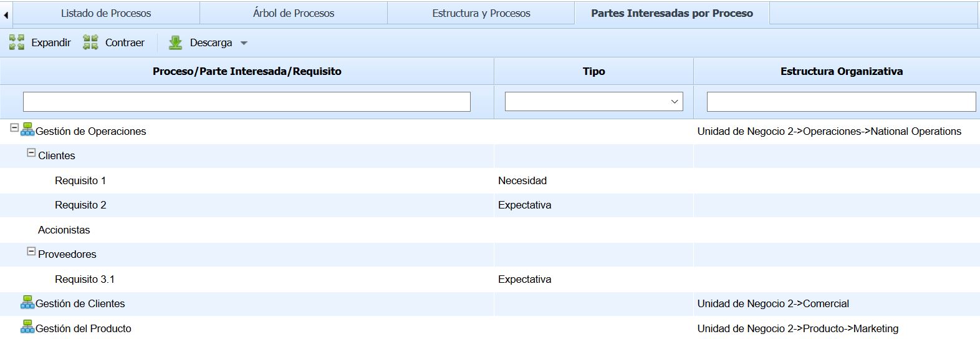Select the Accionistas row
Image resolution: width=980 pixels, height=339 pixels.
[64, 230]
